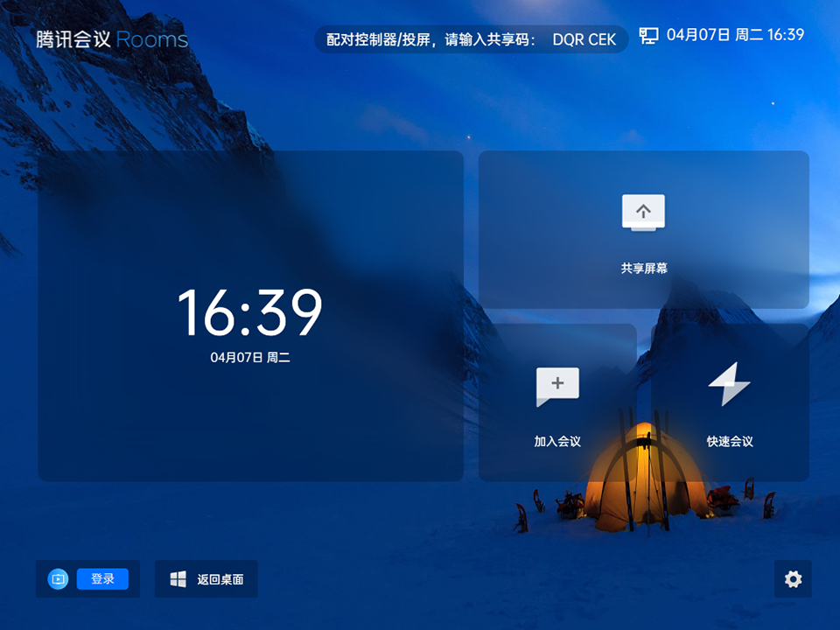840x630 pixels.
Task: Click the top-right date and time text
Action: (x=735, y=35)
